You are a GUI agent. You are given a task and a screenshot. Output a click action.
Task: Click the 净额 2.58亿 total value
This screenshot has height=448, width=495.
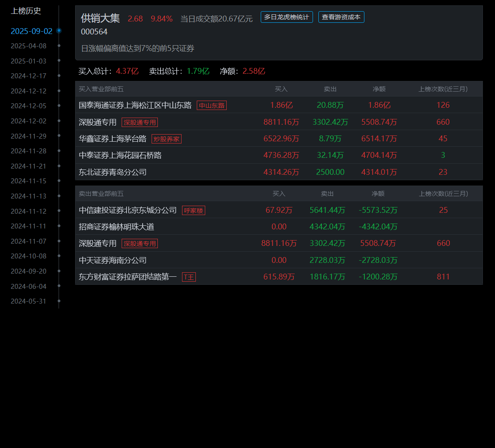click(x=254, y=71)
